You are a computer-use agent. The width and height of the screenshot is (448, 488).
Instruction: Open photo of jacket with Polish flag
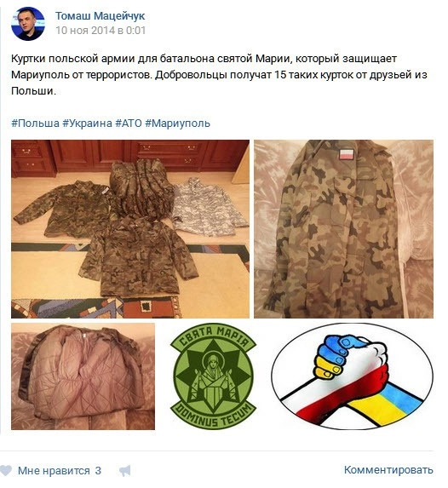(343, 229)
